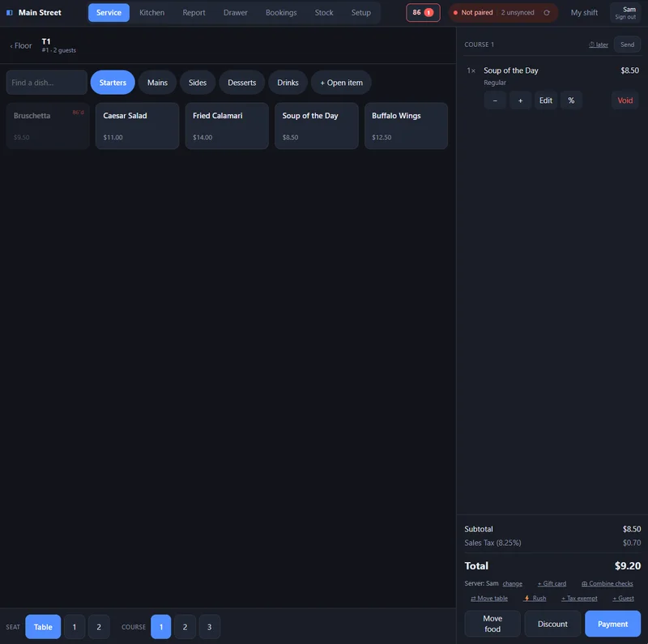Viewport: 648px width, 644px height.
Task: Open the 86 items list badge
Action: [x=423, y=13]
